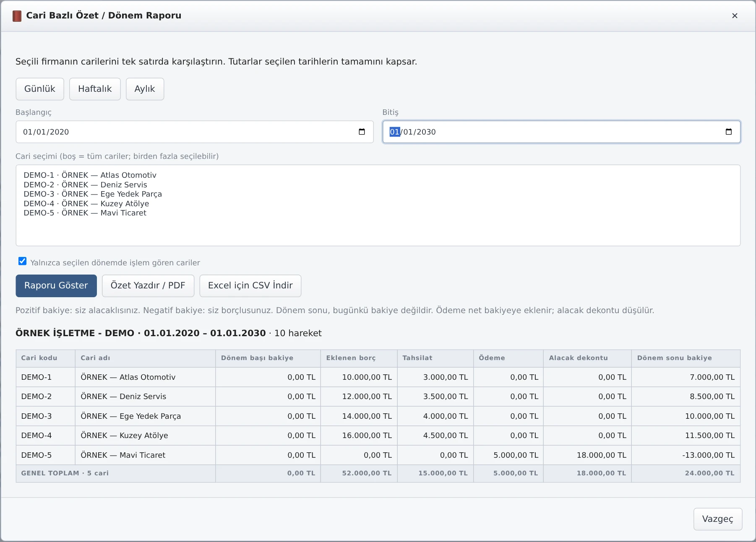Viewport: 756px width, 542px height.
Task: Select the Günlük period button
Action: (40, 89)
